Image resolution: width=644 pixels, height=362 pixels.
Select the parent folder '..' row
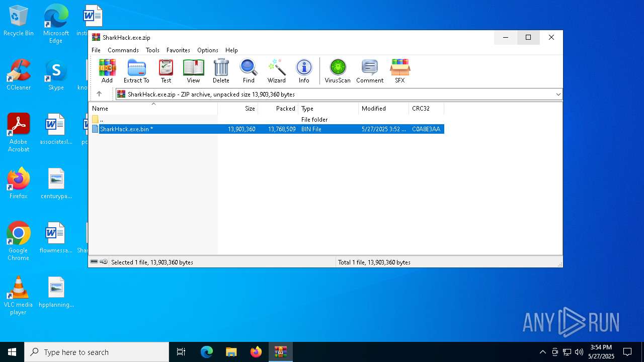click(x=267, y=120)
